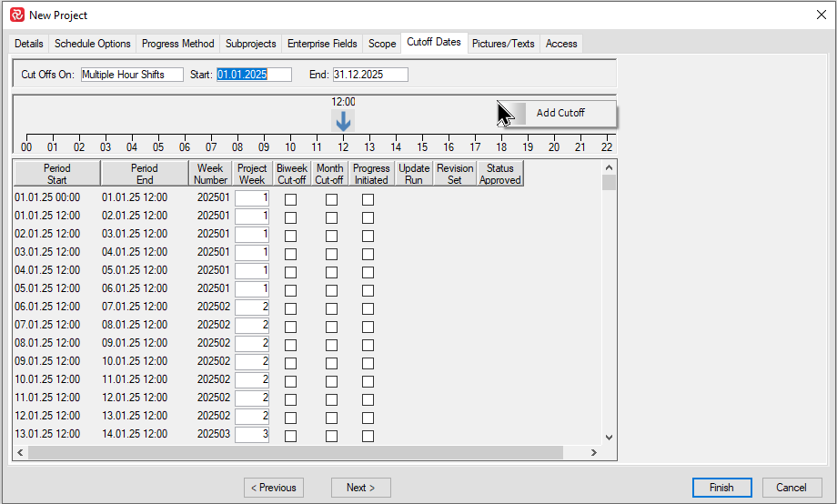Open the Details tab
This screenshot has height=504, width=837.
pyautogui.click(x=29, y=44)
